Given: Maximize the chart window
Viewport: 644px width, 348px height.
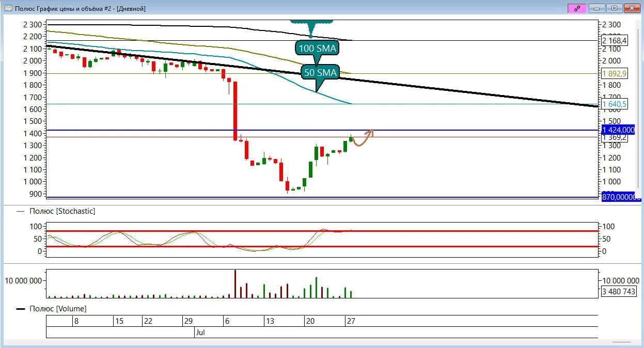Looking at the screenshot, I should pyautogui.click(x=615, y=8).
